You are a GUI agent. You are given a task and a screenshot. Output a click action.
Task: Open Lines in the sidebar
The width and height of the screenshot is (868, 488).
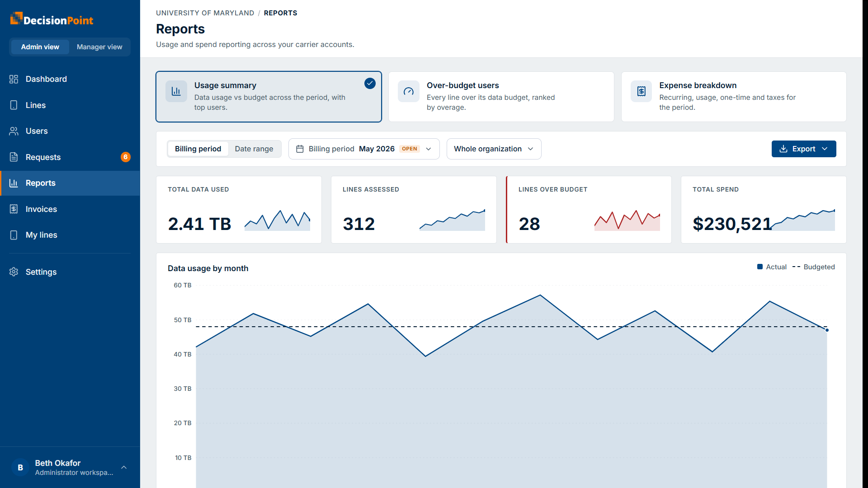[70, 105]
